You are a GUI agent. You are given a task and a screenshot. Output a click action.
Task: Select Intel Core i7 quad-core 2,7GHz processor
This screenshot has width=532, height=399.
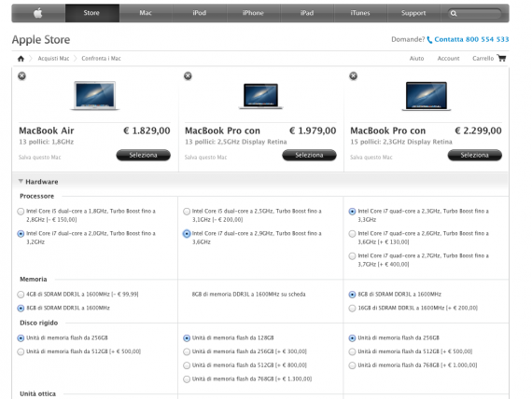click(352, 256)
